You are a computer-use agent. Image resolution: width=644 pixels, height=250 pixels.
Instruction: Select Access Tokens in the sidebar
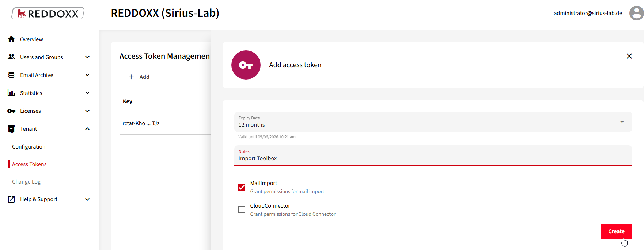point(29,164)
